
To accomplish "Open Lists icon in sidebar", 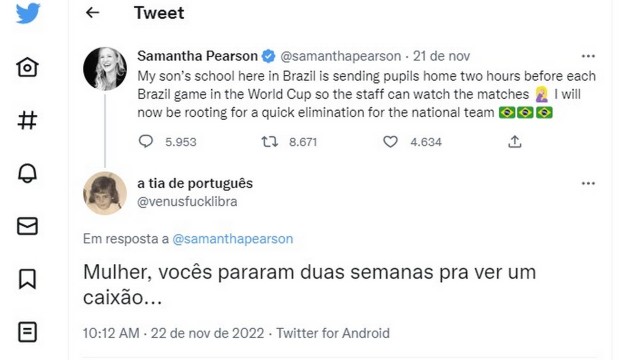I will [x=27, y=332].
